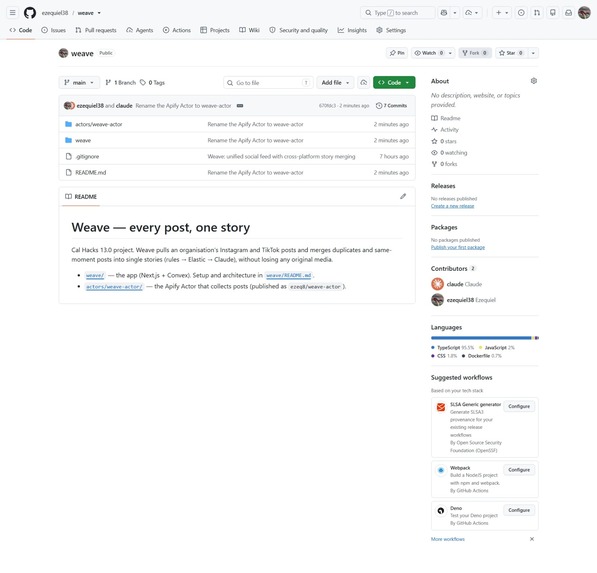Open repository Settings tab

pos(391,30)
